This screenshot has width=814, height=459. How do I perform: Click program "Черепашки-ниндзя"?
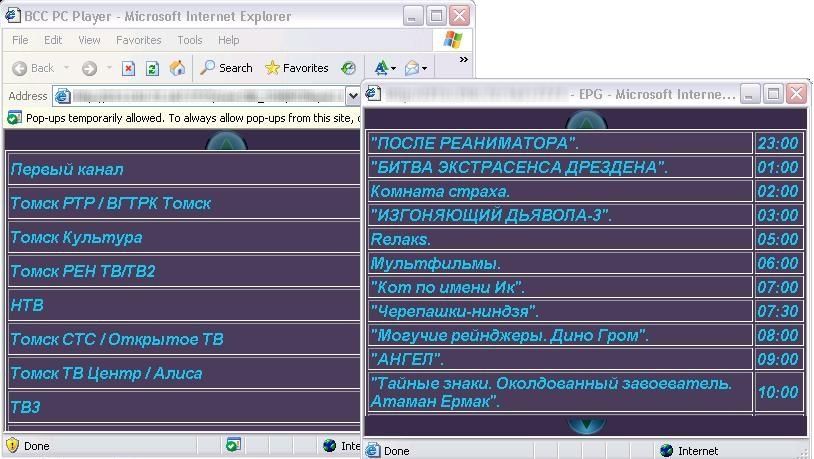point(560,310)
